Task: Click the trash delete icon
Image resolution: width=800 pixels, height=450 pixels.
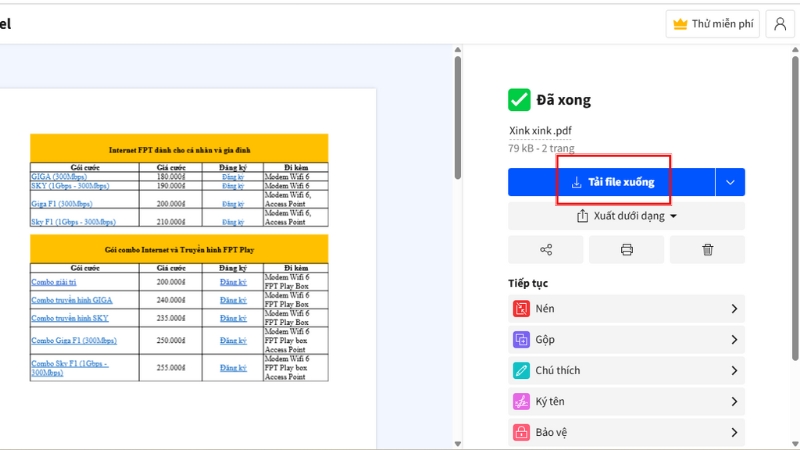Action: [707, 250]
